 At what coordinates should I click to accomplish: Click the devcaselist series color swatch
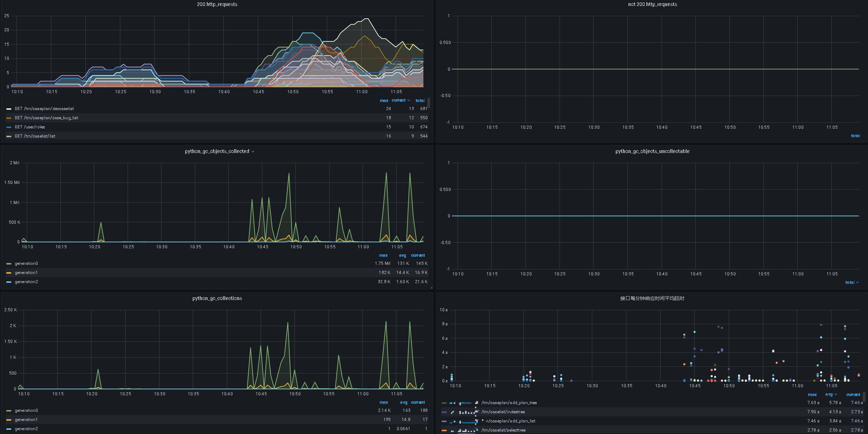[9, 109]
